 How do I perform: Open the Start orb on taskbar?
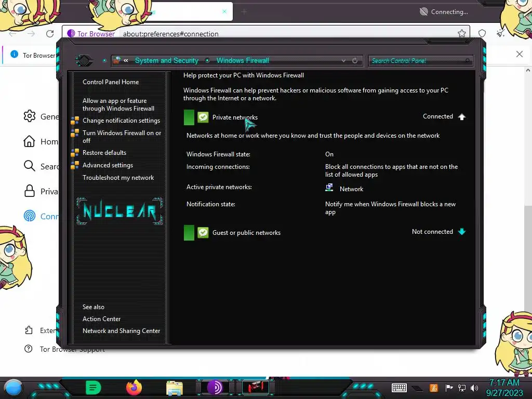[13, 388]
